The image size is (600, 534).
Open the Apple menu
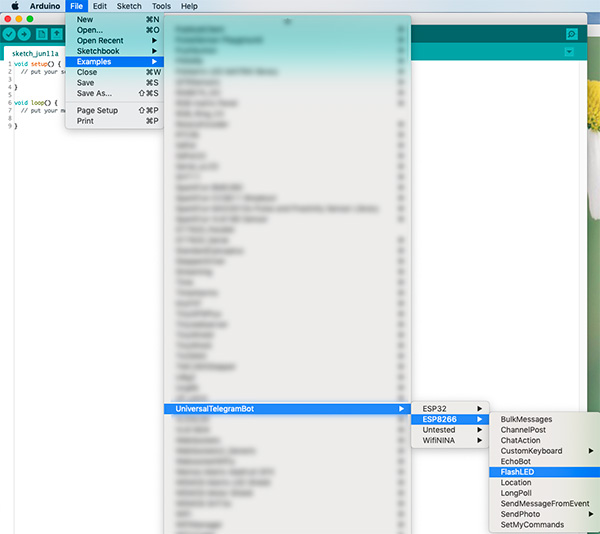(x=15, y=6)
